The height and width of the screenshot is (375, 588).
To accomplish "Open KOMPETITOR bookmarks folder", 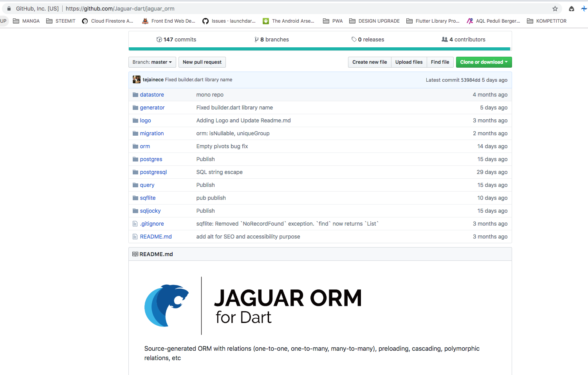I will pos(547,21).
